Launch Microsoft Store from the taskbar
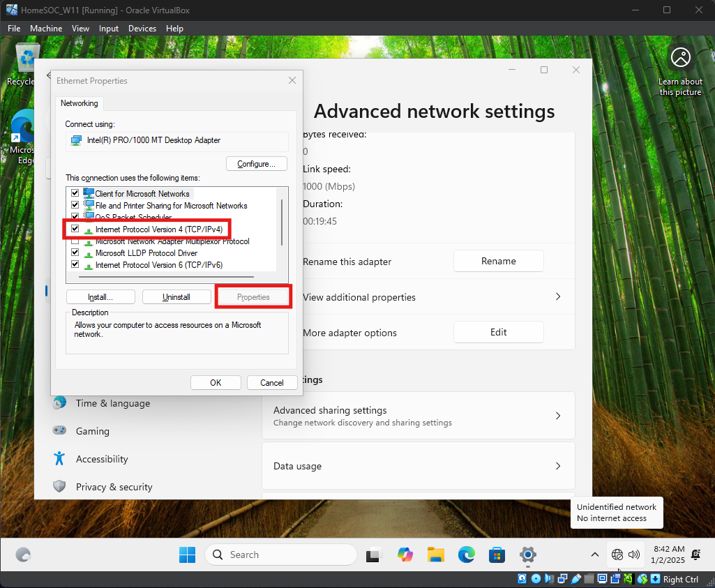The height and width of the screenshot is (588, 715). click(497, 555)
